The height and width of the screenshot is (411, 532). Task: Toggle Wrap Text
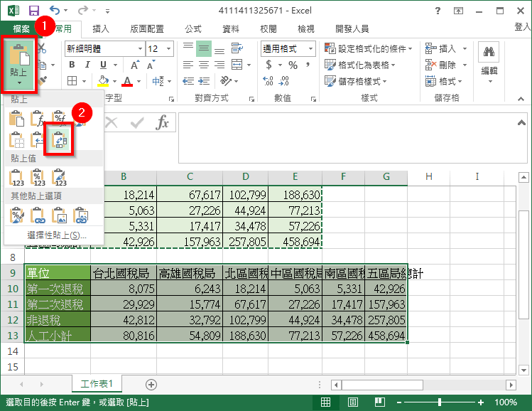pos(237,48)
